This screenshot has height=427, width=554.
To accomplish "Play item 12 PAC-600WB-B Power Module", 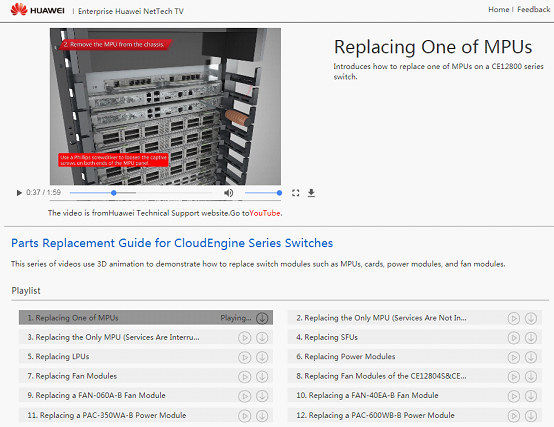I will coord(514,416).
